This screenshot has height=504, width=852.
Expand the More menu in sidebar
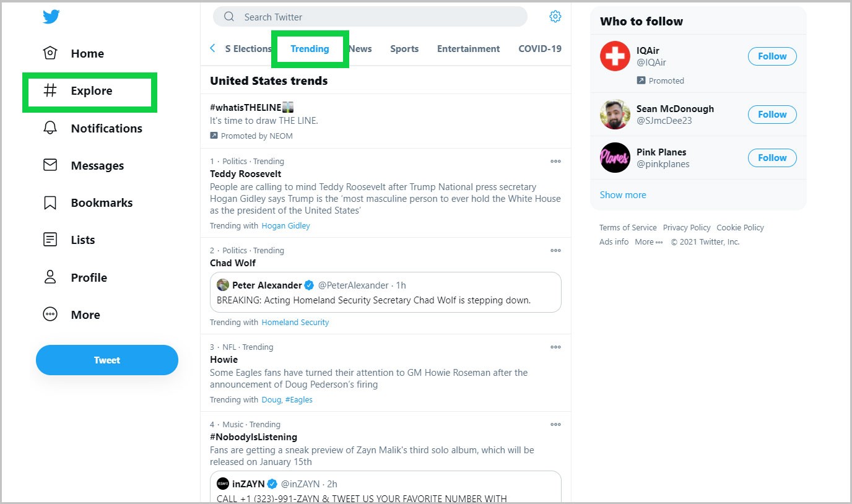tap(50, 315)
